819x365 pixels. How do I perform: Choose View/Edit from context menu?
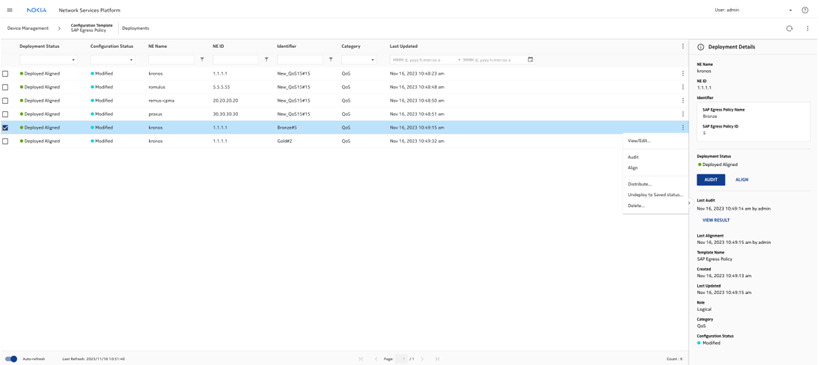pos(639,140)
